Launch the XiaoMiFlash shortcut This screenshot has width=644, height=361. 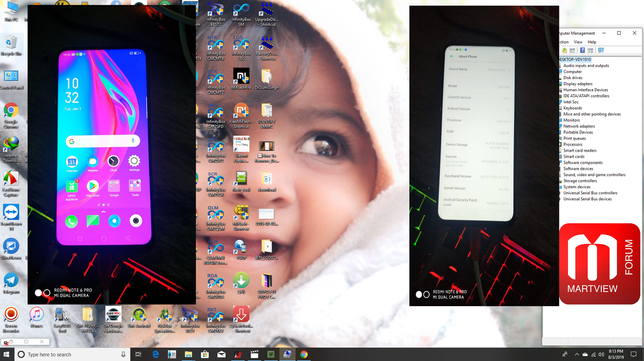[x=242, y=116]
